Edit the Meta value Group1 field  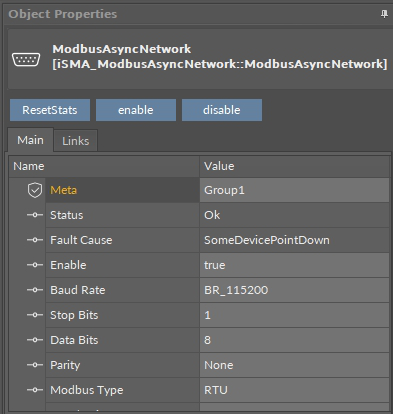294,190
